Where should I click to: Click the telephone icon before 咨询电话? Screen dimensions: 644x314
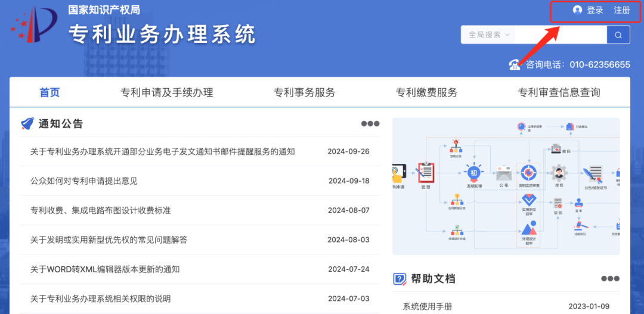(x=515, y=64)
